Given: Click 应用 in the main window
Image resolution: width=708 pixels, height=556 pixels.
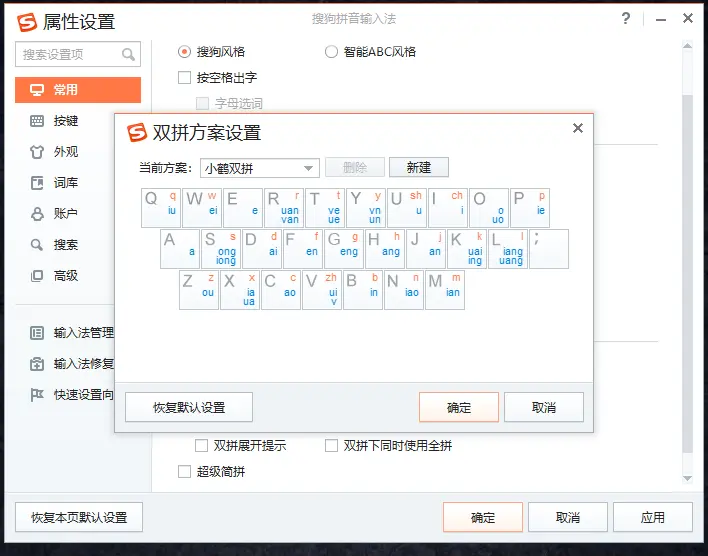Looking at the screenshot, I should (652, 517).
